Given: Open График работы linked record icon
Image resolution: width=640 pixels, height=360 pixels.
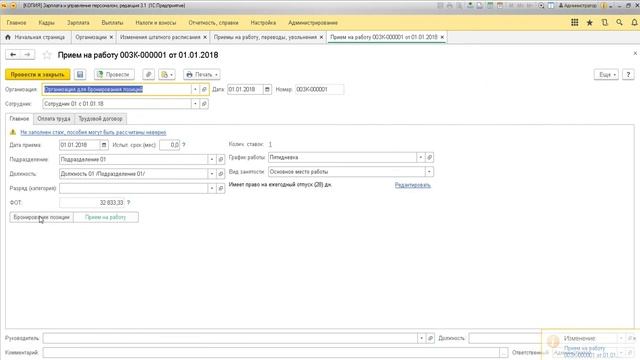Looking at the screenshot, I should (429, 157).
